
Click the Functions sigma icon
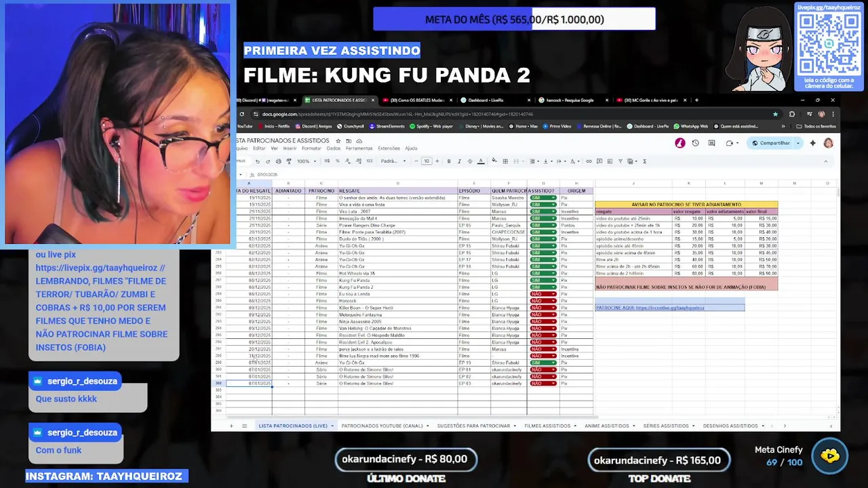coord(644,161)
